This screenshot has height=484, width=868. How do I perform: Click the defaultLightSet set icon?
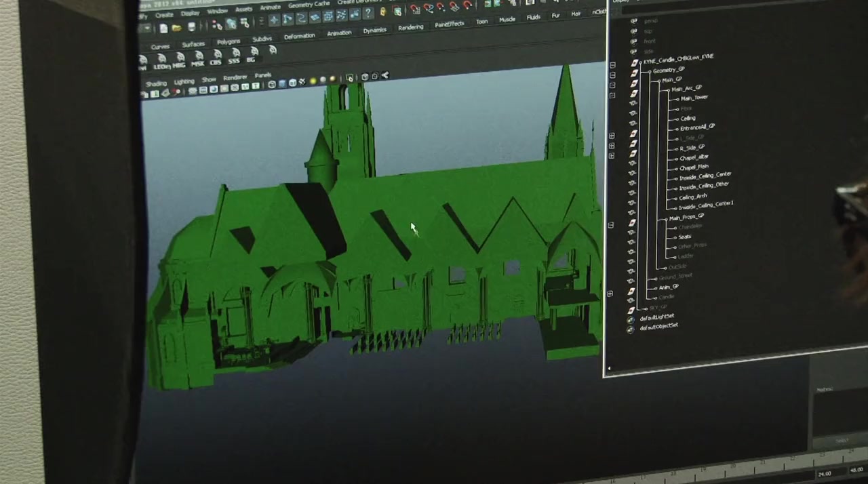pos(631,320)
